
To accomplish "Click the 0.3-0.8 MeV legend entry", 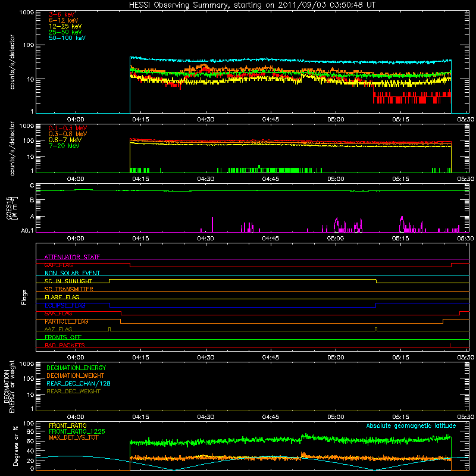I will (x=68, y=134).
